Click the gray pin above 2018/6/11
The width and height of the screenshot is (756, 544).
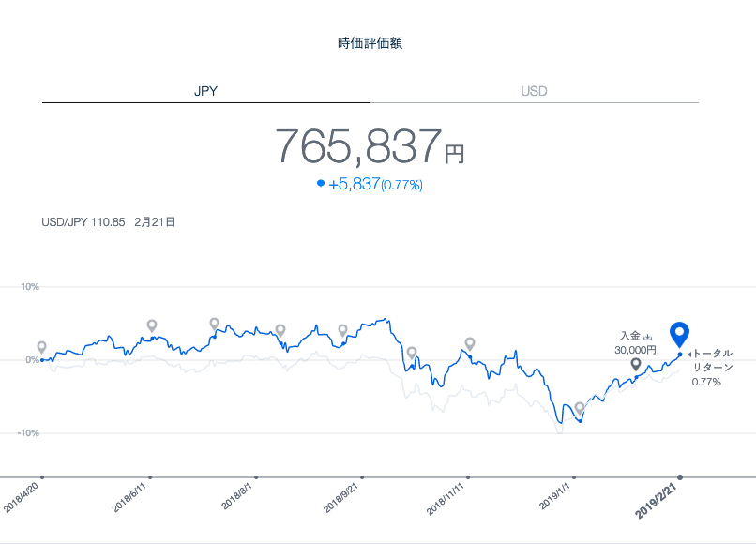click(x=152, y=325)
